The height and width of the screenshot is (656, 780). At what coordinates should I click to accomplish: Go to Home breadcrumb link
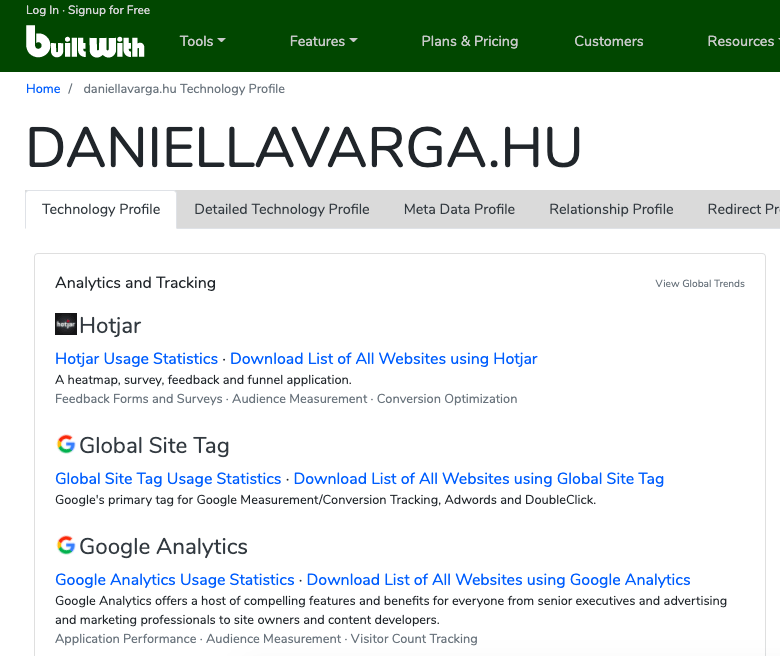click(43, 89)
